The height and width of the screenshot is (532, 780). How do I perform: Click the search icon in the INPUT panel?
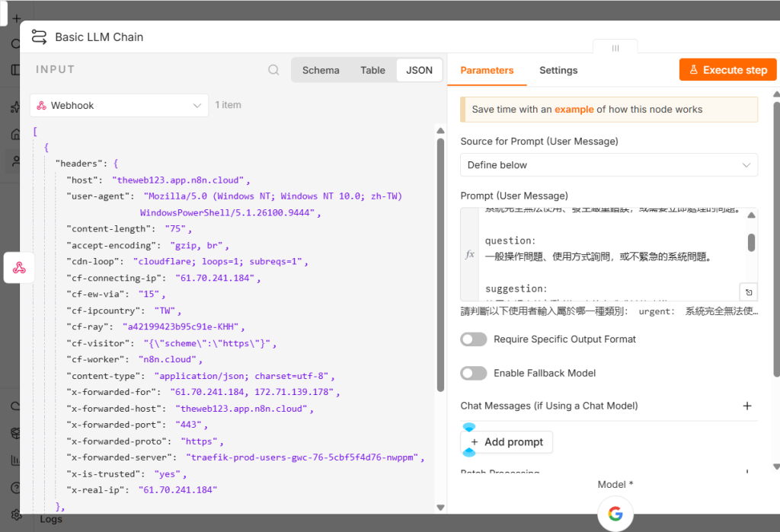tap(273, 70)
